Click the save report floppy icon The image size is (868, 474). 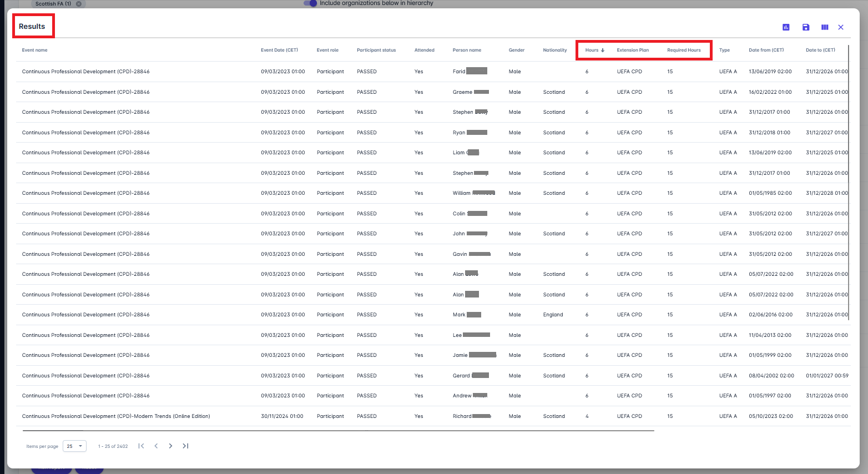pyautogui.click(x=806, y=27)
